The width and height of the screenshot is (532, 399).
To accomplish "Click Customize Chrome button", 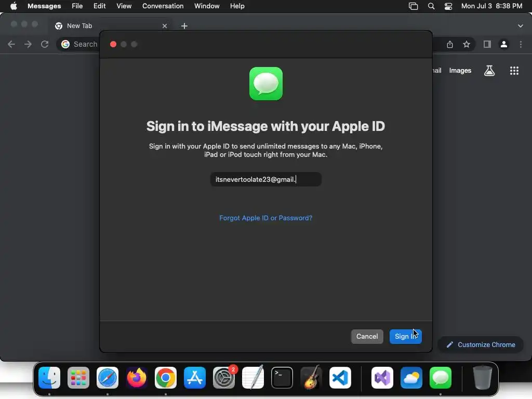I will (481, 345).
